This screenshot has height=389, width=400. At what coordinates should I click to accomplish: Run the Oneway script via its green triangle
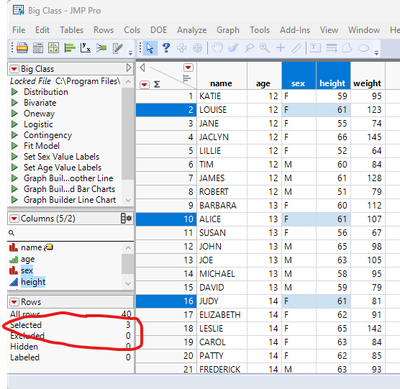coord(14,113)
